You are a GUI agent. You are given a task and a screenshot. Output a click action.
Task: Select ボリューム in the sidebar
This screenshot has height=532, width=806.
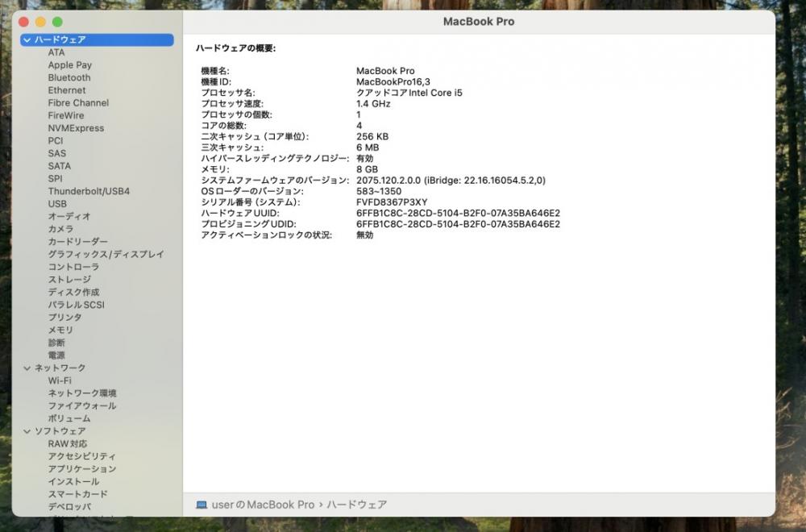pyautogui.click(x=69, y=418)
